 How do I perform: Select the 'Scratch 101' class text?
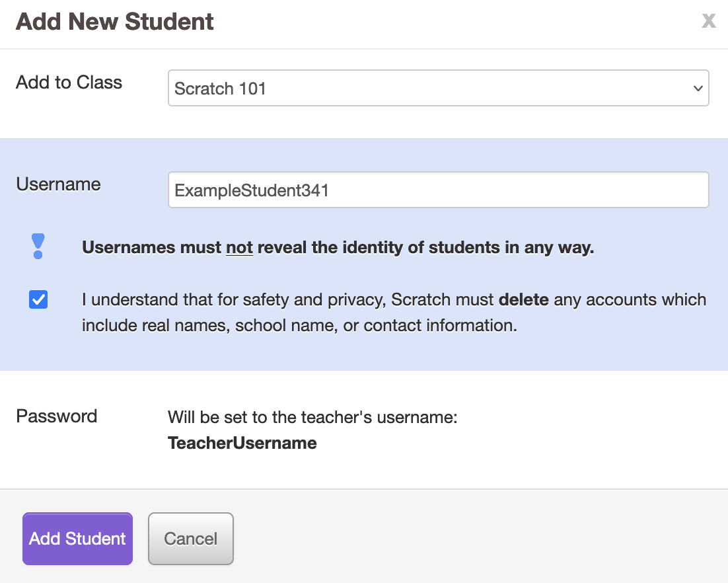point(220,89)
